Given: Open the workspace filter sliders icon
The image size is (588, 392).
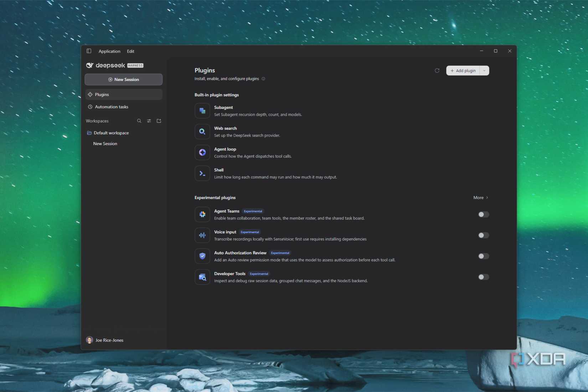Looking at the screenshot, I should (x=149, y=121).
